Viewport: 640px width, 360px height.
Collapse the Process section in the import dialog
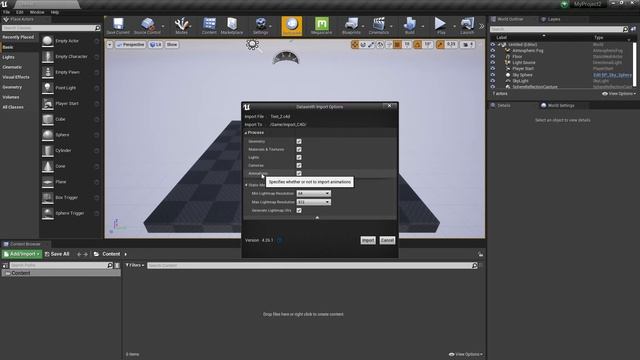(246, 133)
